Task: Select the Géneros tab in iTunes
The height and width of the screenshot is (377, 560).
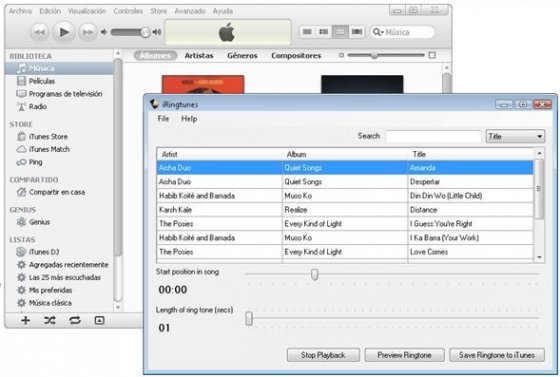Action: point(242,55)
